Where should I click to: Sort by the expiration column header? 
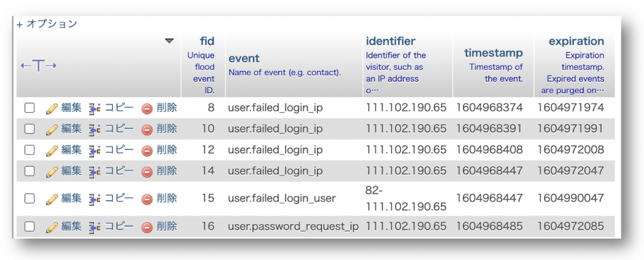click(x=576, y=41)
